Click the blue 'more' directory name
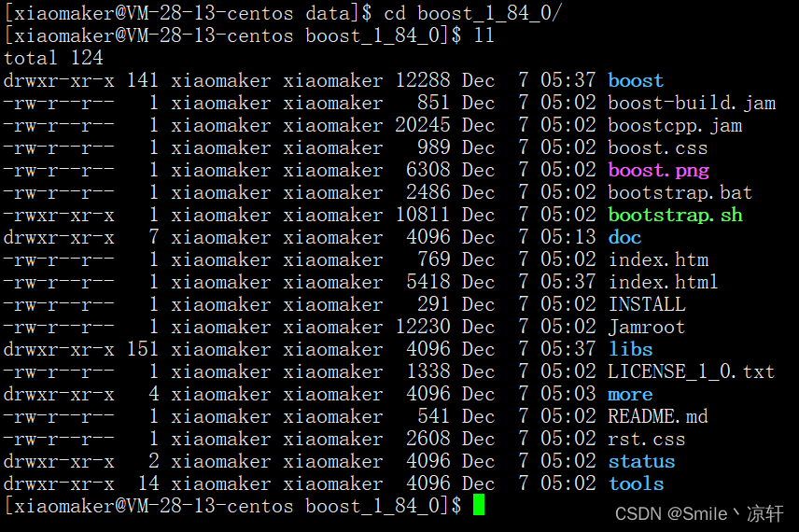Image resolution: width=799 pixels, height=532 pixels. pyautogui.click(x=630, y=395)
